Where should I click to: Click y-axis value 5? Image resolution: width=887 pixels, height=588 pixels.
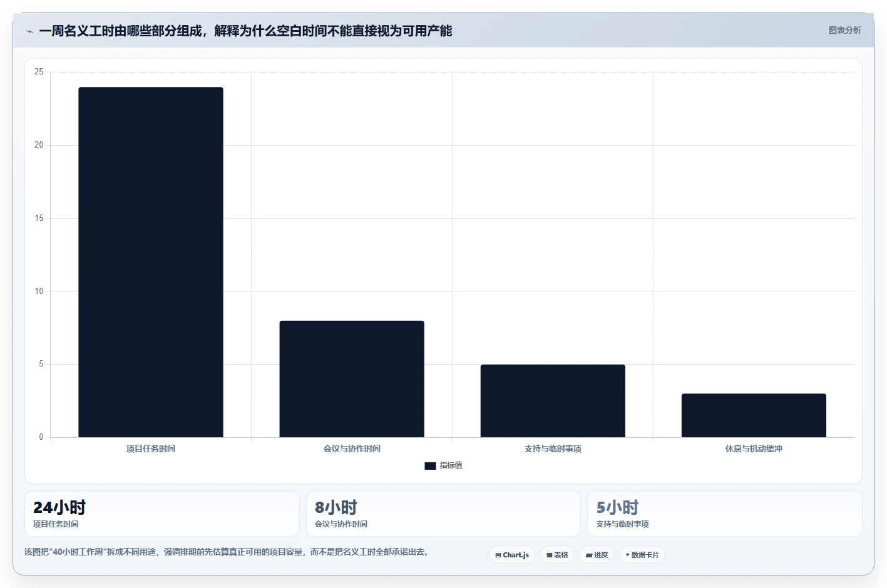pyautogui.click(x=41, y=364)
